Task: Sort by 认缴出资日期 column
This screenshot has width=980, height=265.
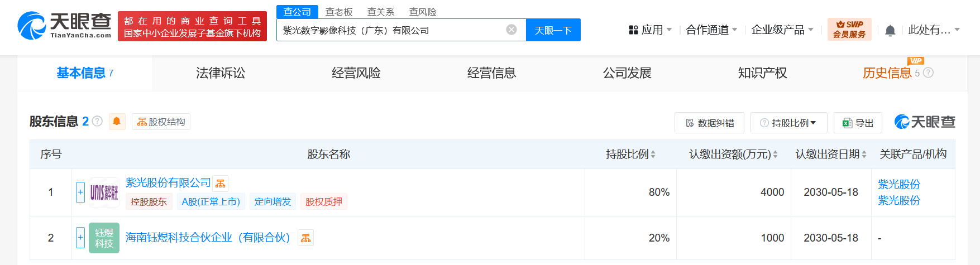Action: 831,155
